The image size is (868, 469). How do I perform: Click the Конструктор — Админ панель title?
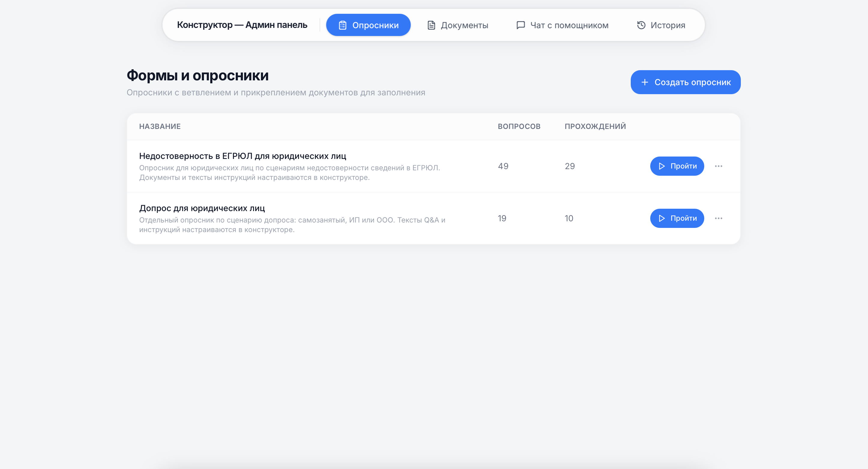tap(242, 25)
